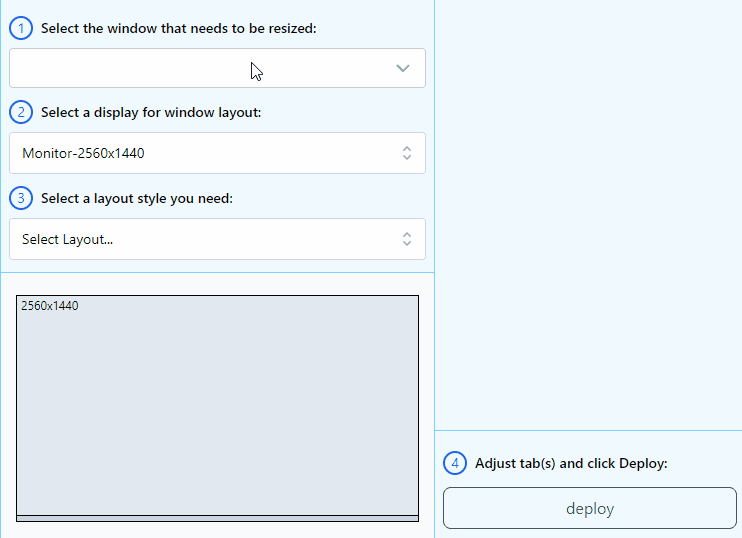Open the Select Layout dropdown

[x=217, y=239]
